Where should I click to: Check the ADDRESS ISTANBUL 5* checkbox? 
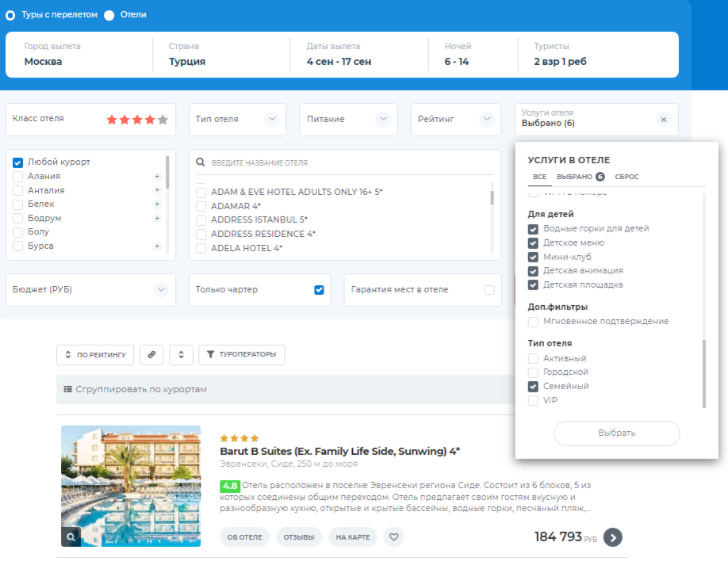201,220
